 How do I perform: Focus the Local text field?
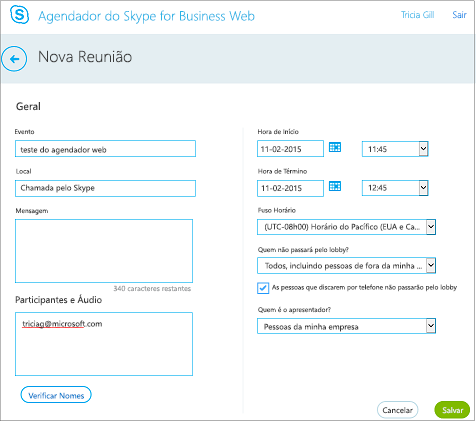[x=105, y=188]
